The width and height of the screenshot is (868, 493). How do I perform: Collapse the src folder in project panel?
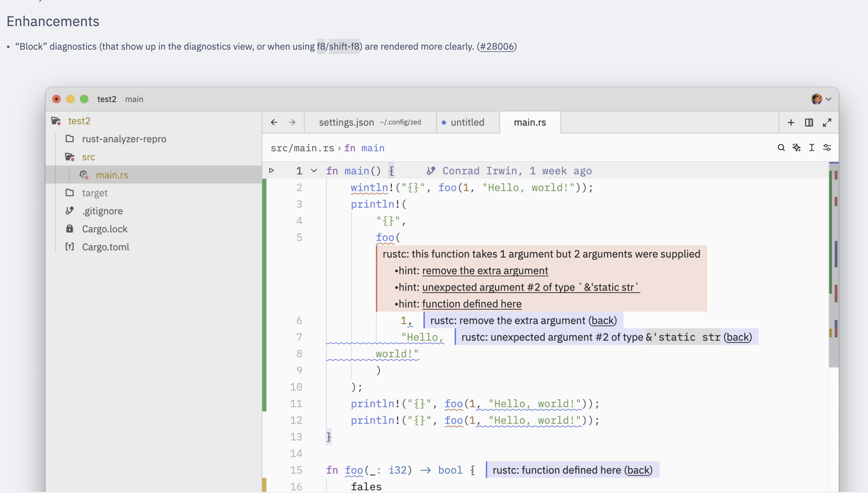pyautogui.click(x=88, y=157)
